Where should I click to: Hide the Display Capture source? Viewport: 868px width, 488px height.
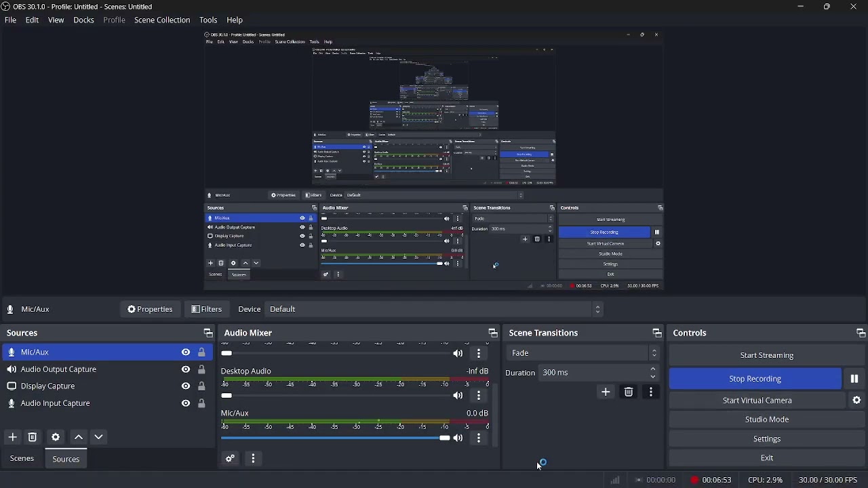[186, 387]
